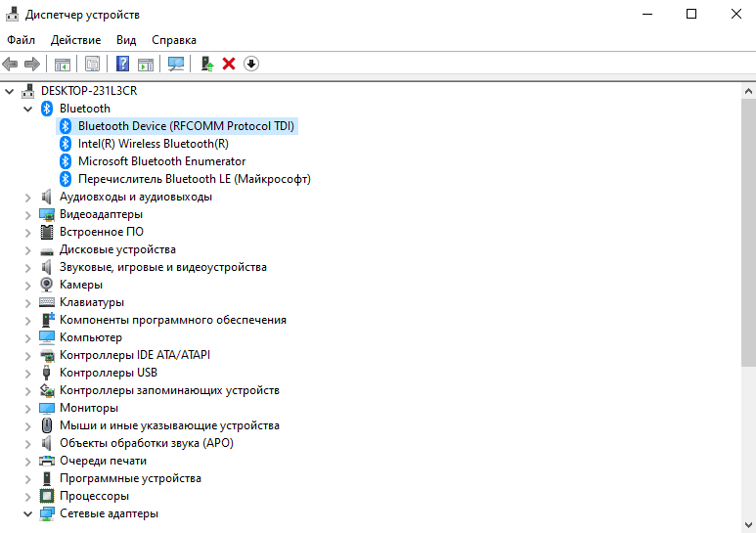
Task: Click the Клавиатуры keyboard icon
Action: (47, 302)
